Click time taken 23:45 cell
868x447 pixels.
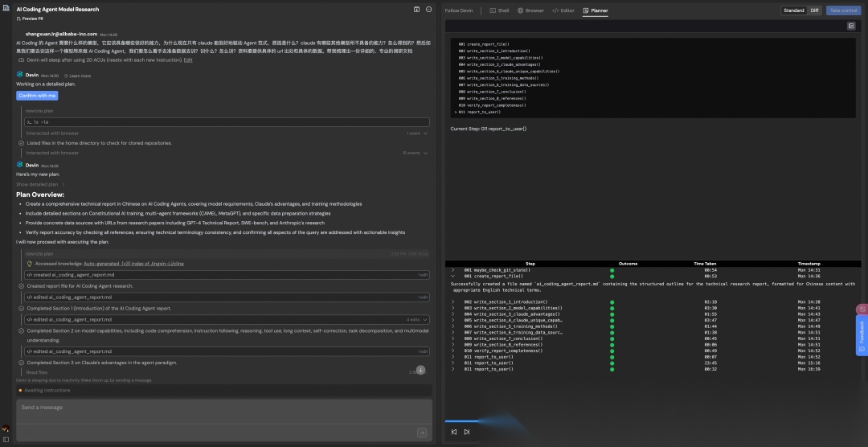[710, 363]
